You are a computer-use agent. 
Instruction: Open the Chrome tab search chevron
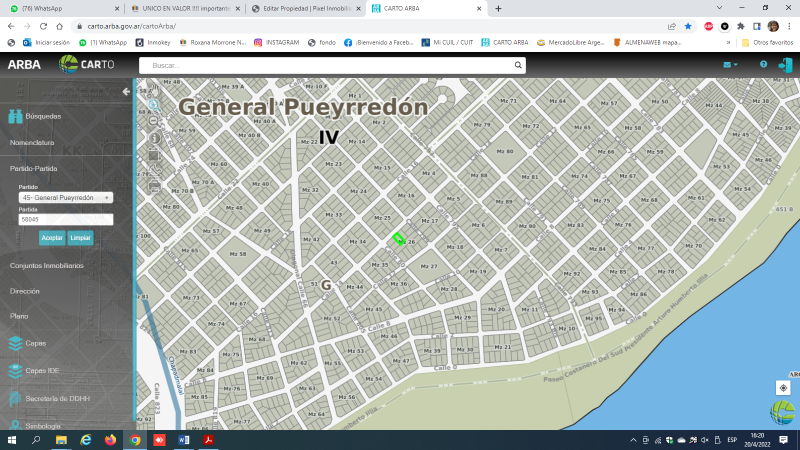click(x=719, y=8)
